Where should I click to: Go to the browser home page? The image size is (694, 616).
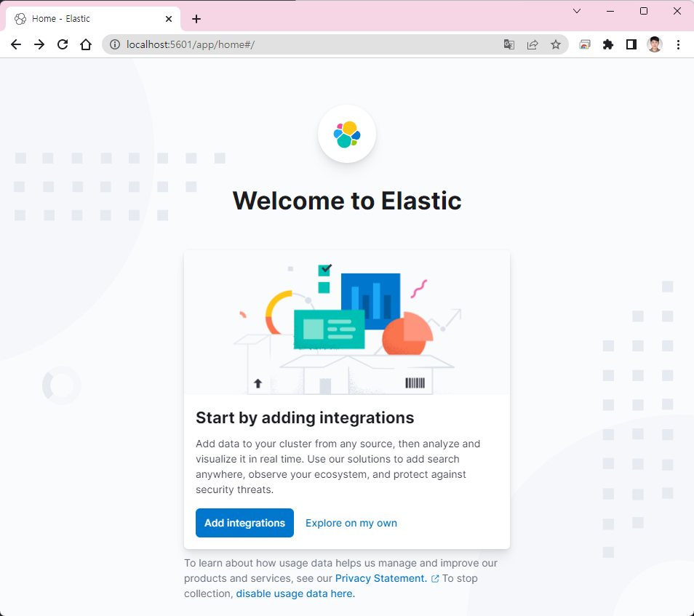(x=86, y=44)
